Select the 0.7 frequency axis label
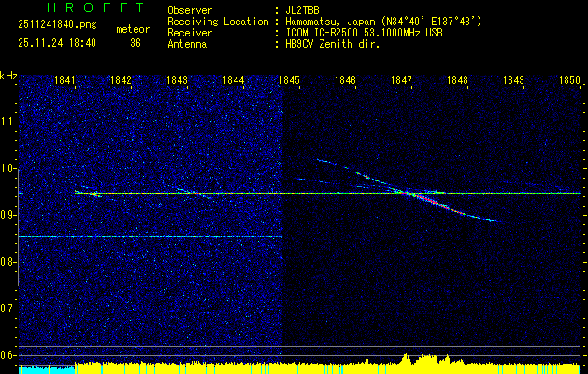 point(9,309)
